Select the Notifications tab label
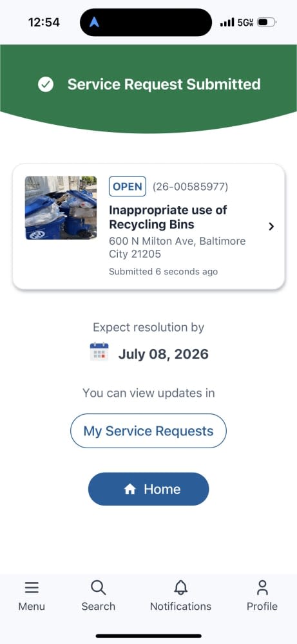This screenshot has width=297, height=644. point(181,606)
